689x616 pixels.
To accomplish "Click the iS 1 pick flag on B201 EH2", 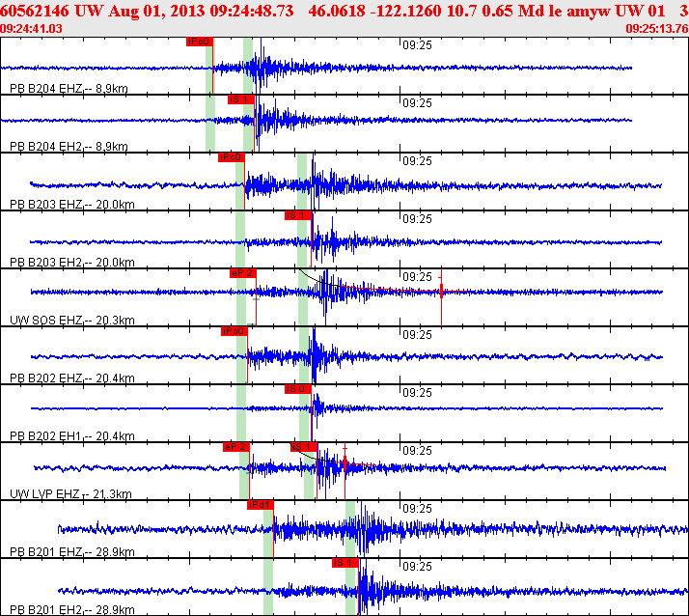I will [x=345, y=563].
